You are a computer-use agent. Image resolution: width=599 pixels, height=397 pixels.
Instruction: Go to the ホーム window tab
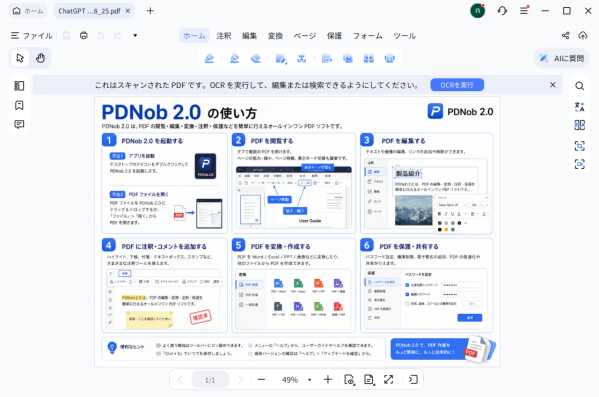28,11
